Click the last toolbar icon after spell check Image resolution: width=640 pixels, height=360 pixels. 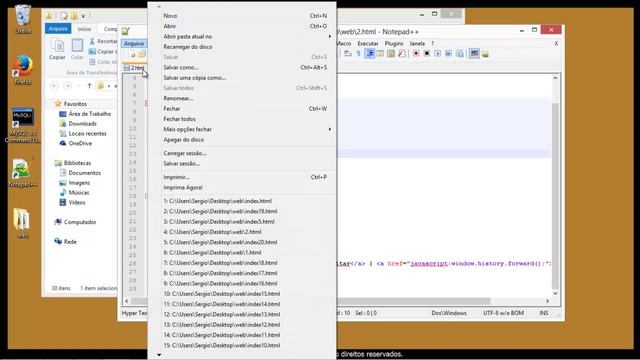click(x=485, y=53)
